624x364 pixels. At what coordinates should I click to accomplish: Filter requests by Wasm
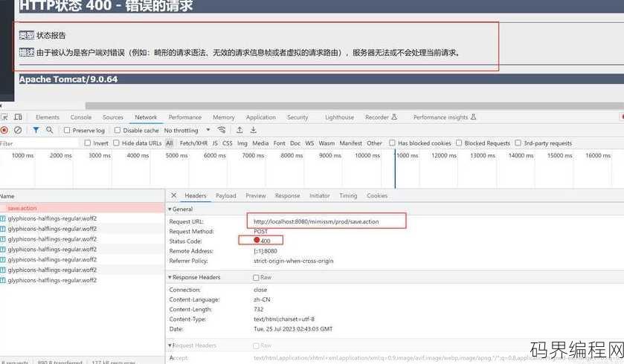click(x=327, y=143)
